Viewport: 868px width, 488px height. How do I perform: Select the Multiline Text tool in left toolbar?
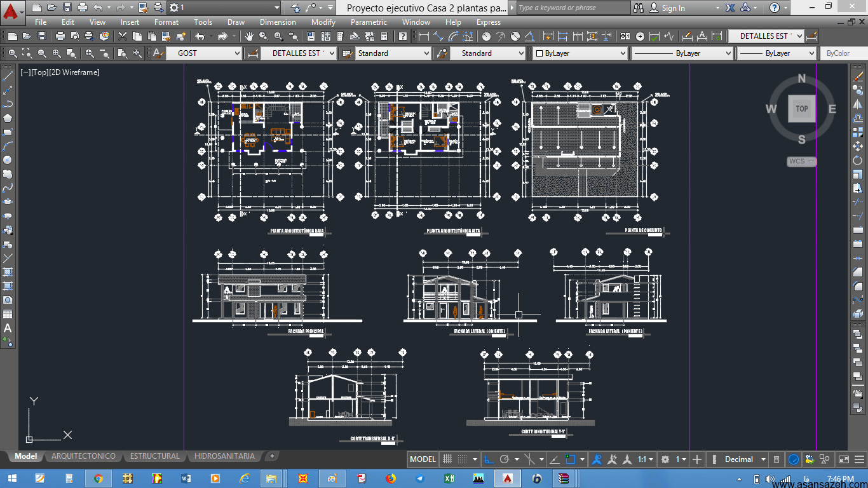pos(8,329)
